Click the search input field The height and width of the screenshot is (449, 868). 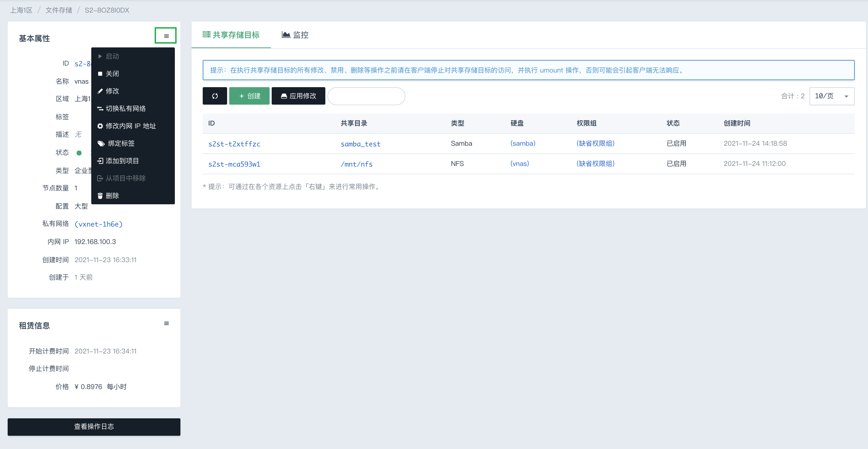click(x=366, y=96)
